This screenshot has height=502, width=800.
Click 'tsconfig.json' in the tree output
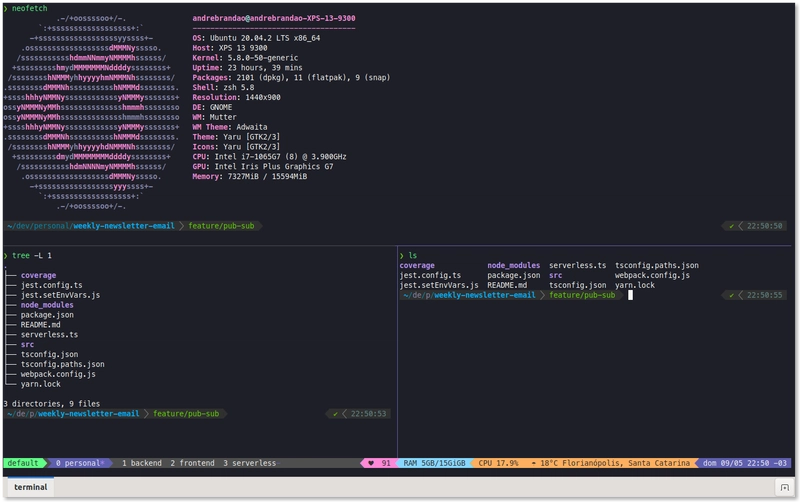(x=49, y=354)
